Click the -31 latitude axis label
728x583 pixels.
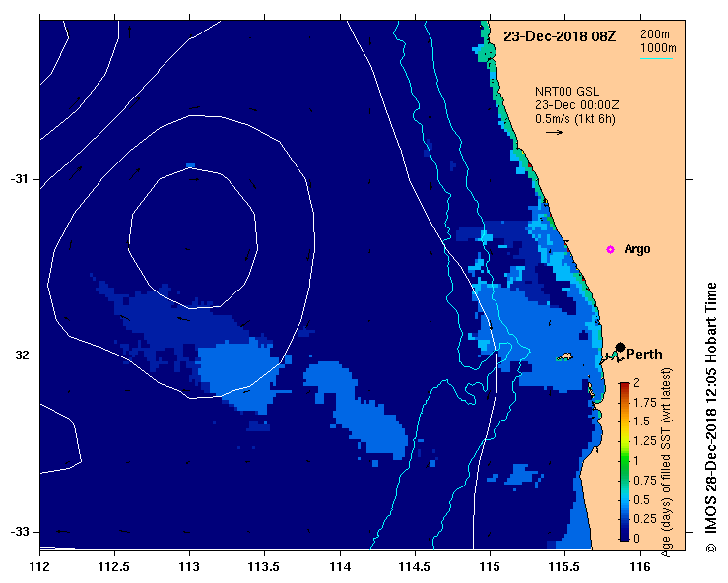tap(19, 179)
